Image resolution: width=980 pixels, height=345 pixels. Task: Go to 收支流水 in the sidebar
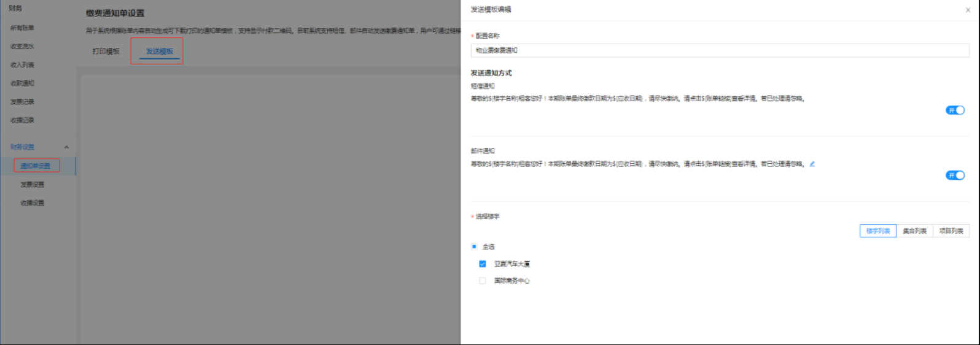tap(23, 47)
